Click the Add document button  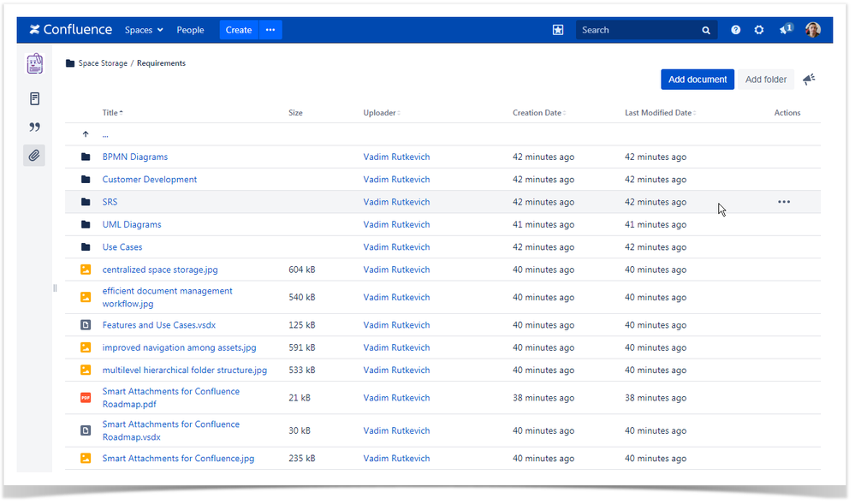698,80
